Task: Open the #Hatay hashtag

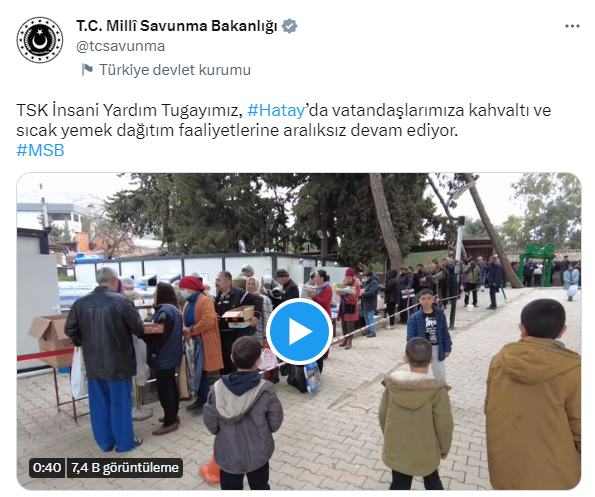Action: click(x=276, y=110)
